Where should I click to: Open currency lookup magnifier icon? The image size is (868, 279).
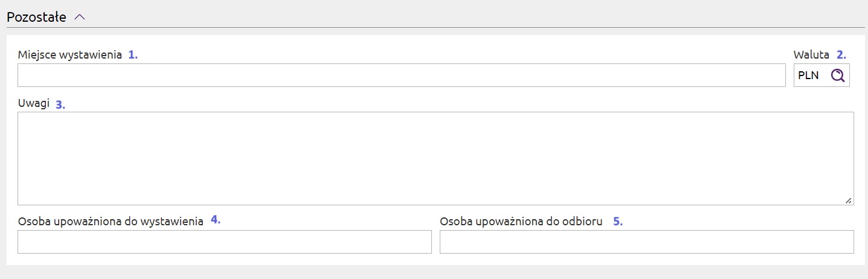(x=837, y=75)
